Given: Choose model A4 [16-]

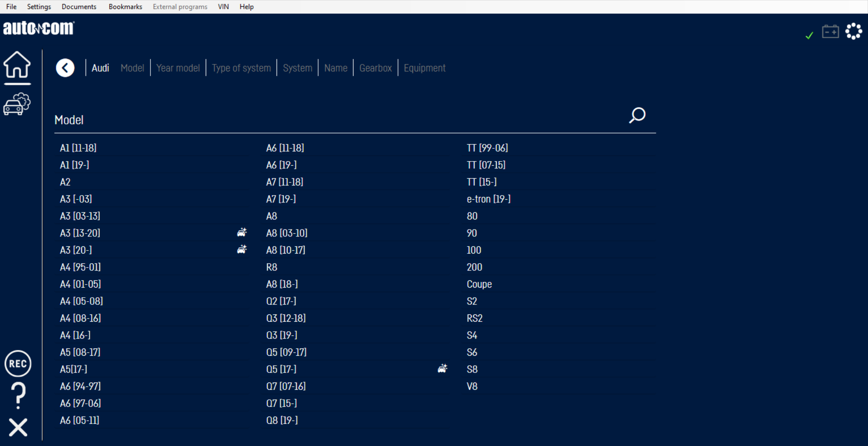Looking at the screenshot, I should point(75,335).
